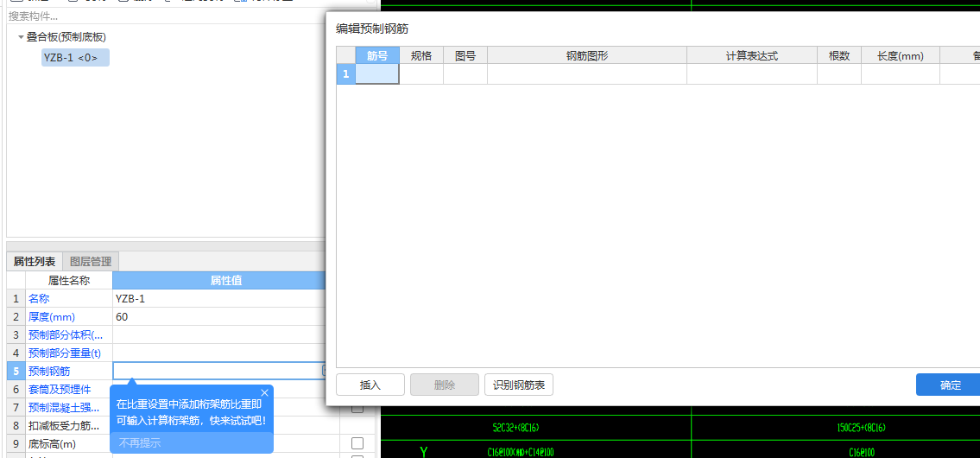The image size is (980, 458).
Task: Click the Y axis label in drawing
Action: 424,452
